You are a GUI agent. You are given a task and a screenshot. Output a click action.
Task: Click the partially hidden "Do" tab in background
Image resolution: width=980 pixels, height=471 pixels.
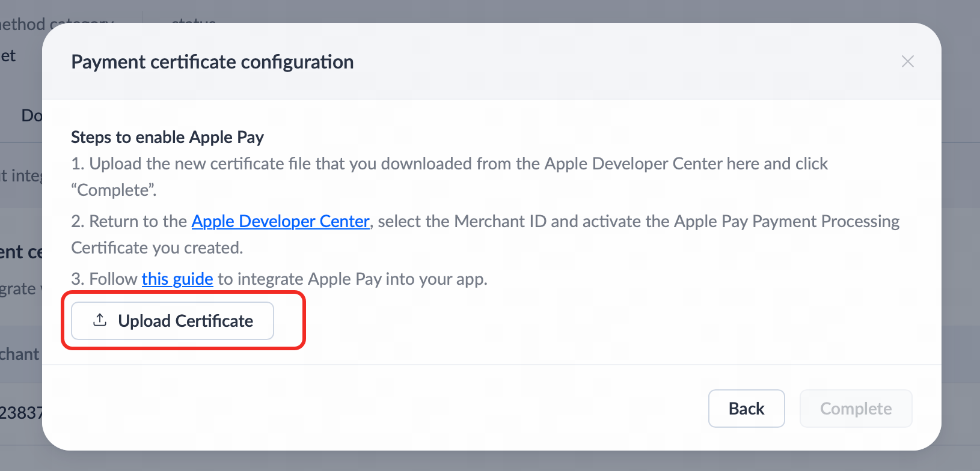(x=31, y=115)
